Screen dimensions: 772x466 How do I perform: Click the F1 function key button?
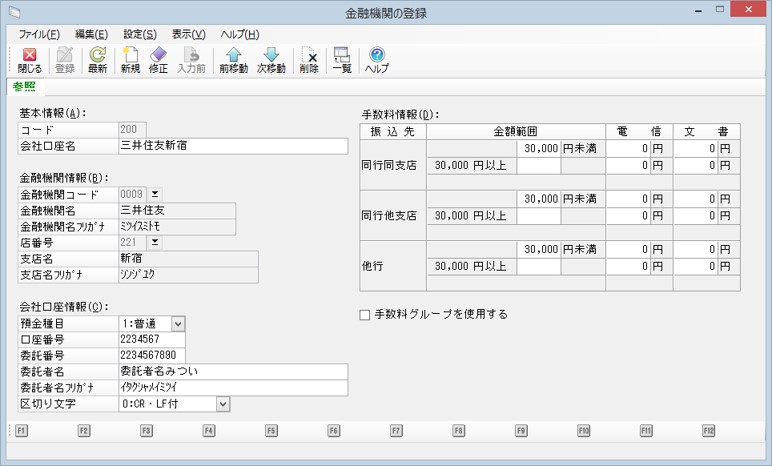[21, 431]
